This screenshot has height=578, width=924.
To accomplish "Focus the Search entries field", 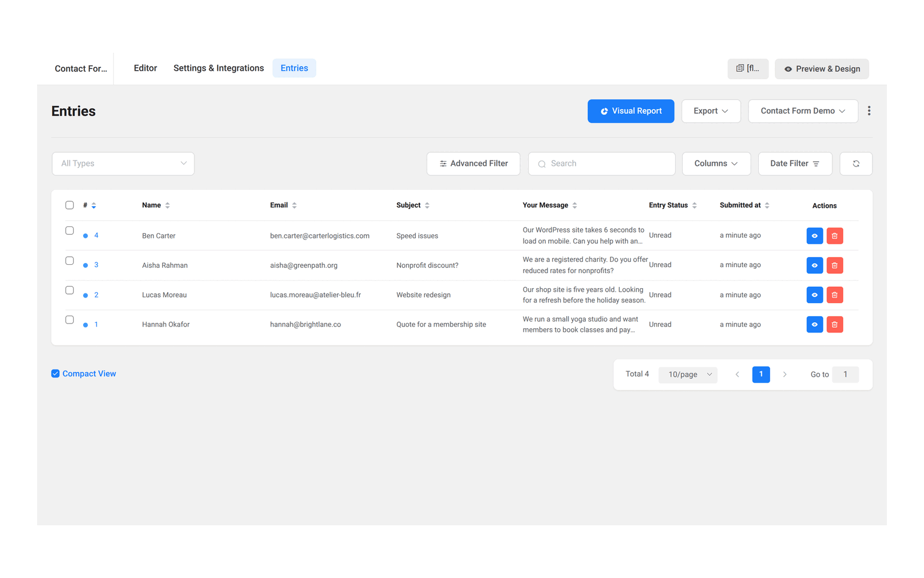I will pos(601,164).
